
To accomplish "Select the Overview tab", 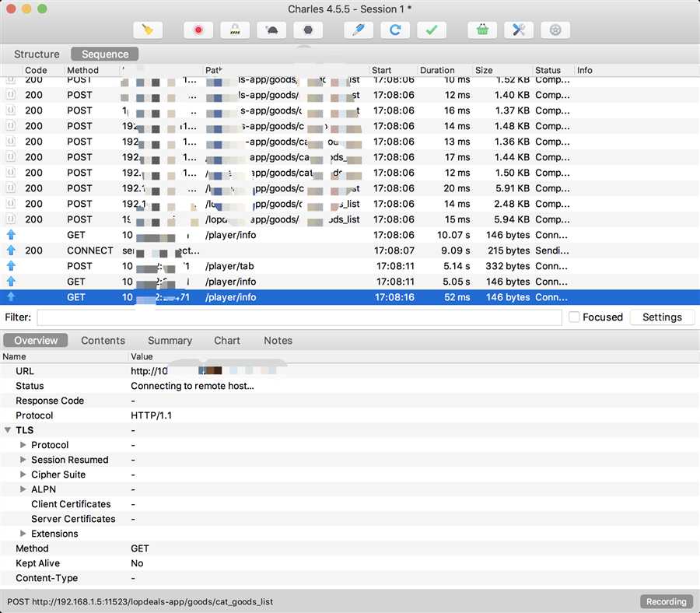I will (x=36, y=340).
